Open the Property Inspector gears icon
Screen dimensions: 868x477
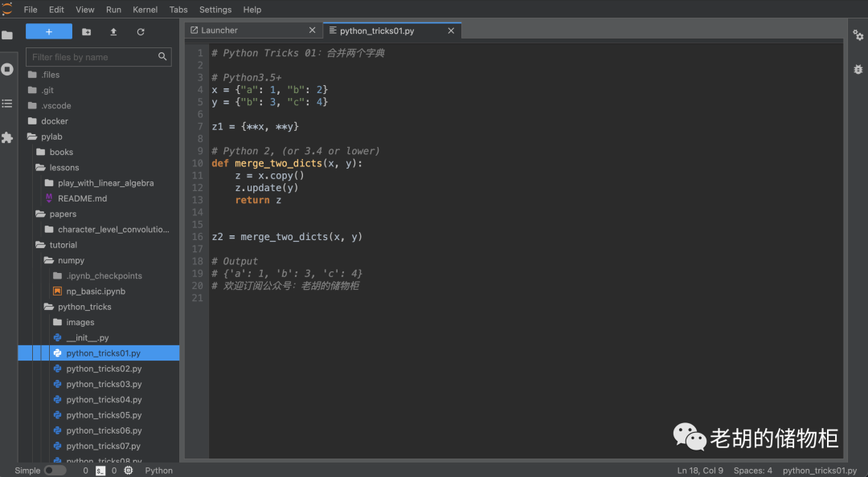click(x=858, y=35)
